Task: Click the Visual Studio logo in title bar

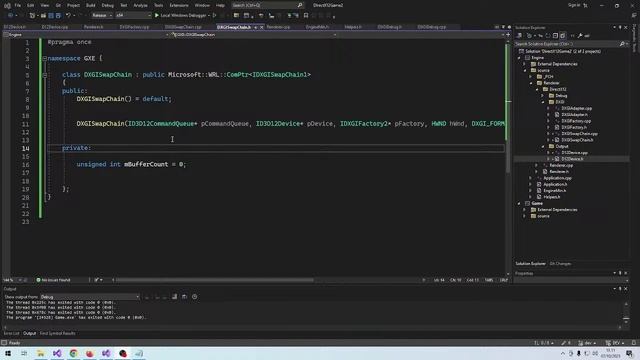Action: 7,5
